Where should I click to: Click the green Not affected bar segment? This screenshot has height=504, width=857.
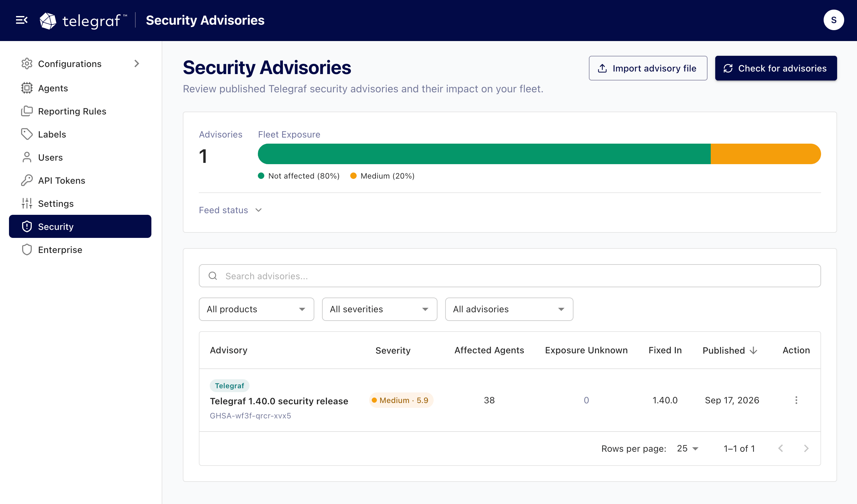[x=484, y=154]
